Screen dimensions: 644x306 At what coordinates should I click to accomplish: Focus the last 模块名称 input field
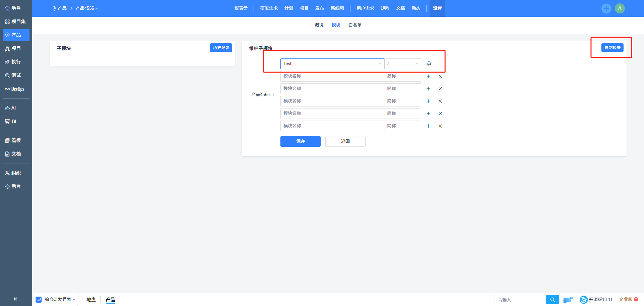tap(332, 126)
